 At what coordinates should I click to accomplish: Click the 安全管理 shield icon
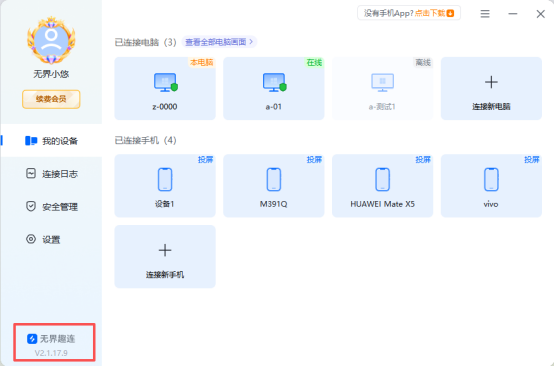tap(31, 206)
